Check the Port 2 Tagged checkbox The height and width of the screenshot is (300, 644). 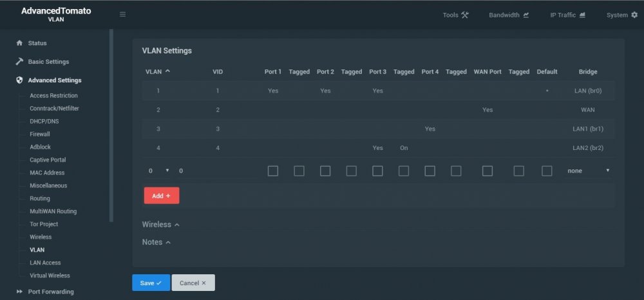click(x=351, y=171)
